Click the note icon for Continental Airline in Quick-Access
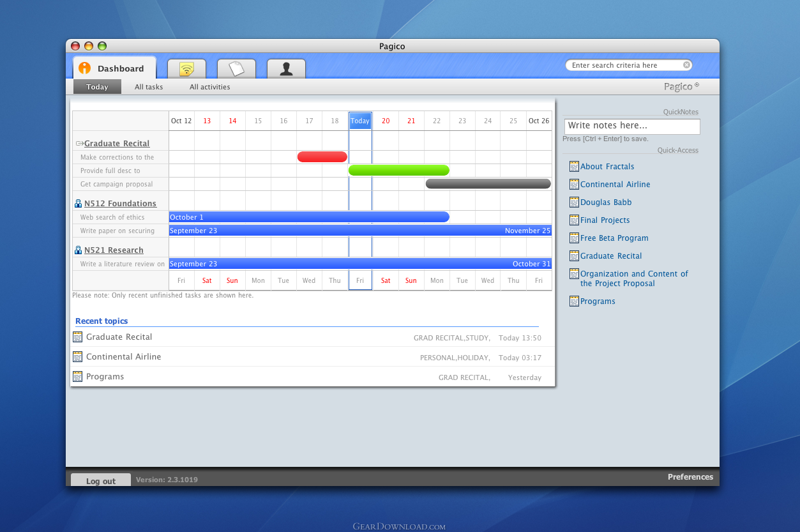Screen dimensions: 800x532 574,184
